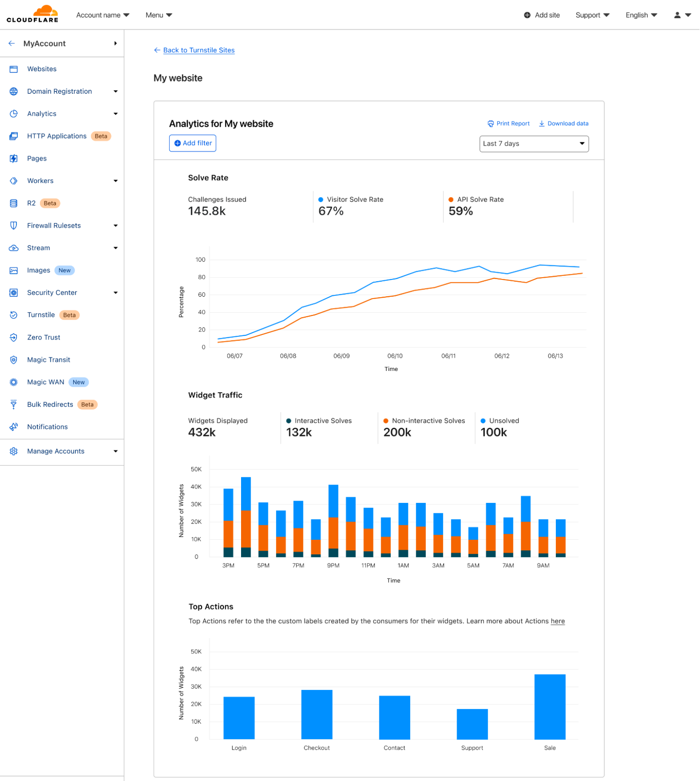Open the Account name dropdown
The width and height of the screenshot is (700, 781).
pyautogui.click(x=103, y=15)
